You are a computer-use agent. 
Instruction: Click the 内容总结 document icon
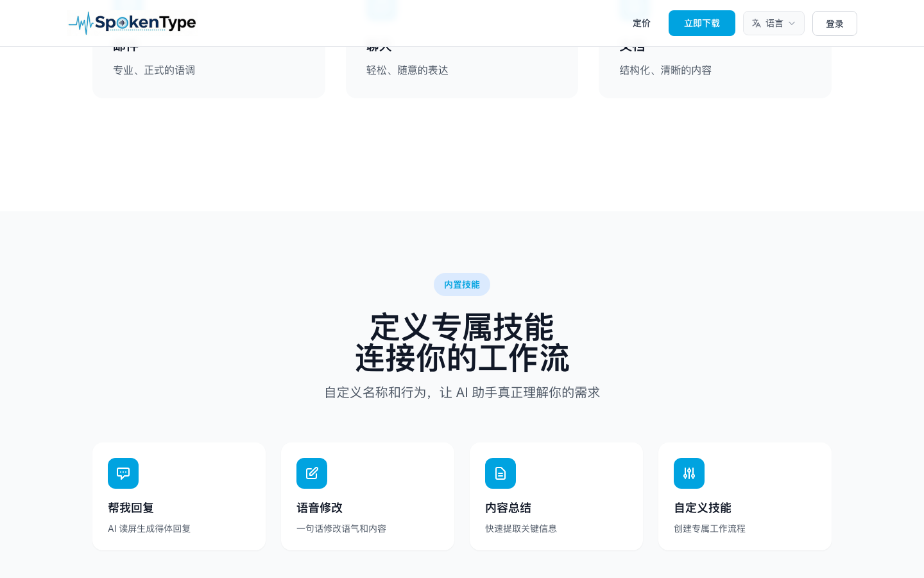501,473
